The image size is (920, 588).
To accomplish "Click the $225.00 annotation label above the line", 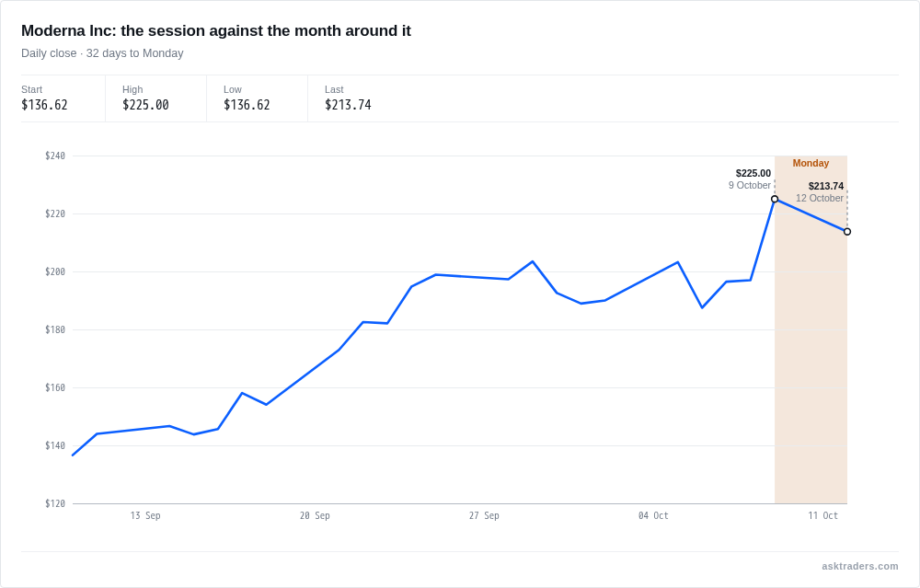I will 753,173.
